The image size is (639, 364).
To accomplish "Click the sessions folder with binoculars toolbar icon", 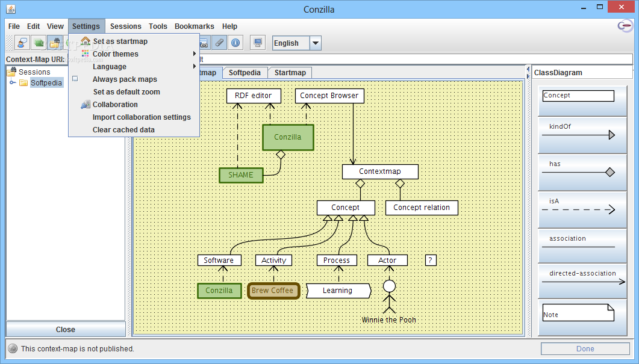I will (54, 42).
